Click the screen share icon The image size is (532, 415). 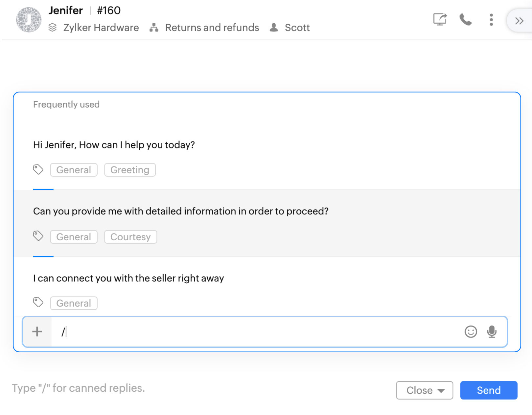[440, 20]
